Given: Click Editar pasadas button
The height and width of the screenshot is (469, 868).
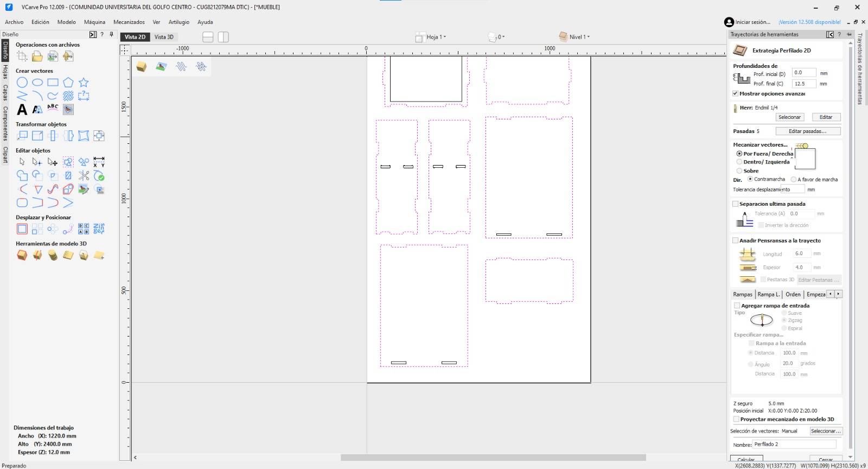Looking at the screenshot, I should click(x=807, y=131).
